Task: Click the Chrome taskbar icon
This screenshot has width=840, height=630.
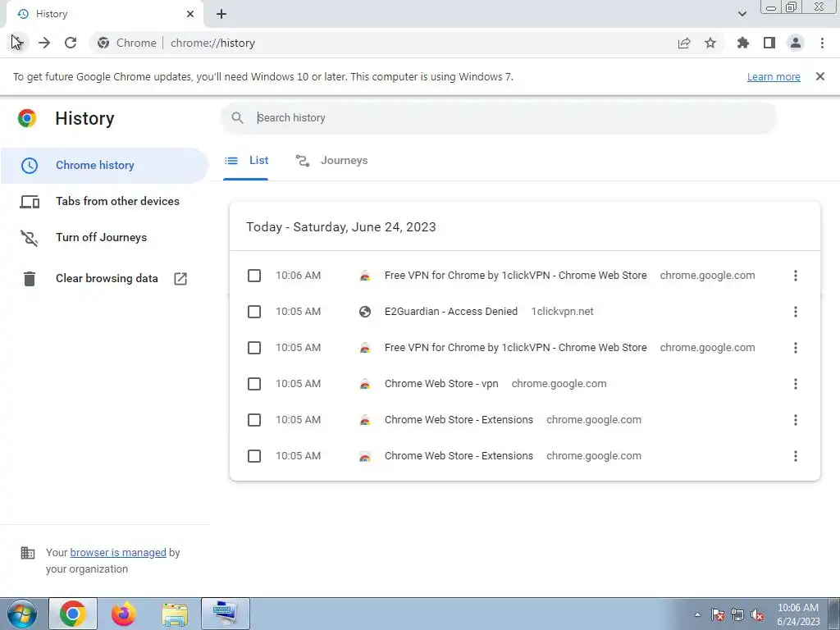Action: 73,614
